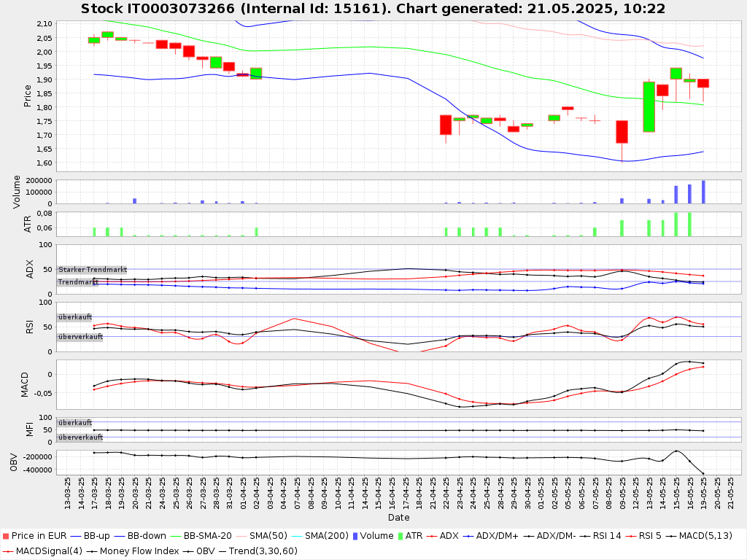Click the Price axis title
The height and width of the screenshot is (560, 747).
pos(27,96)
